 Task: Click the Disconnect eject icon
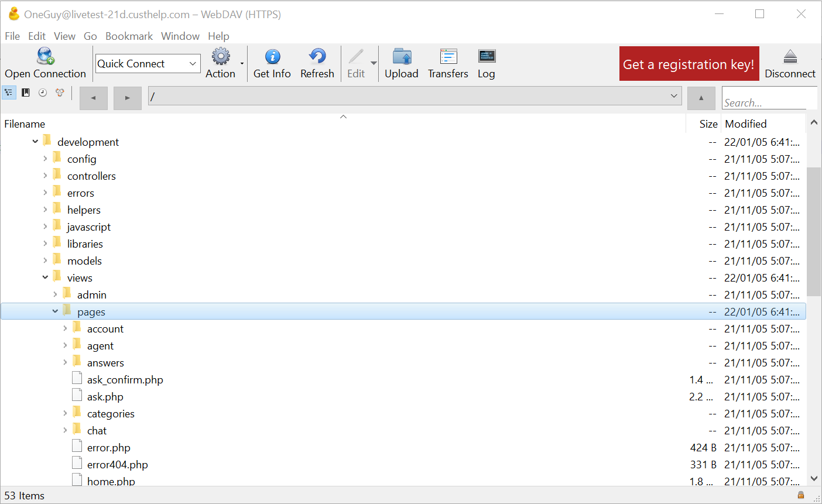click(x=790, y=56)
